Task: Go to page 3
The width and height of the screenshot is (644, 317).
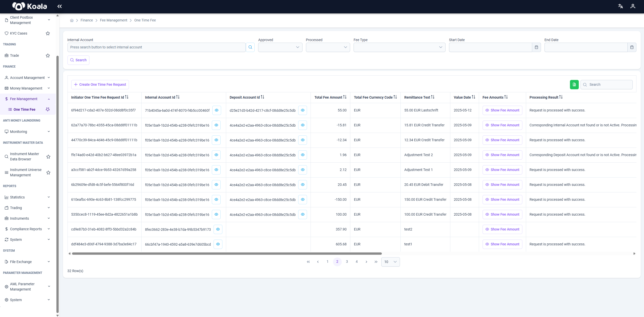Action: pos(347,262)
